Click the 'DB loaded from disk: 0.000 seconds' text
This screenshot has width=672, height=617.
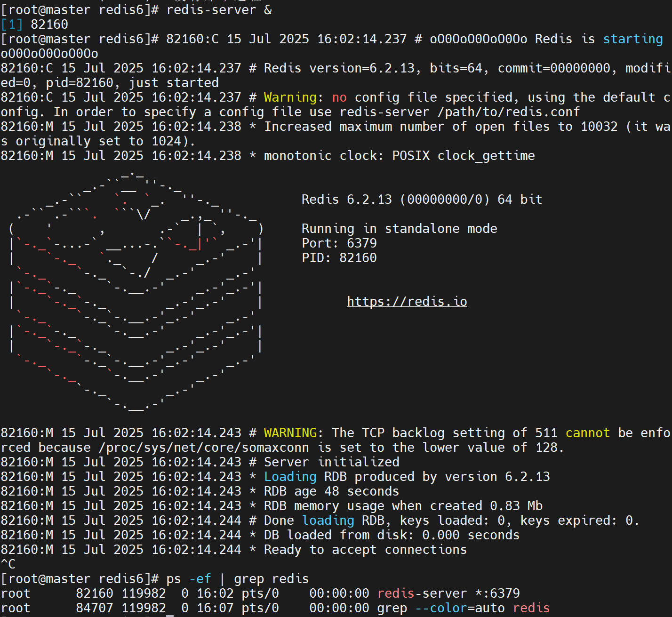[x=392, y=535]
